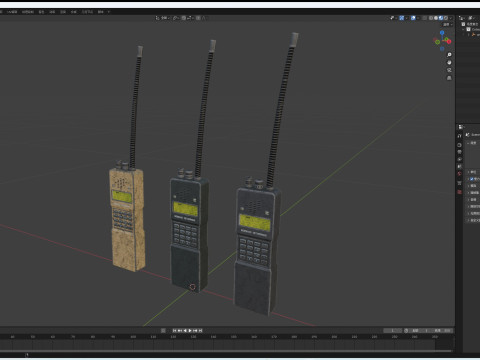Click the blue Z axis on navigation gizmo

(x=442, y=33)
